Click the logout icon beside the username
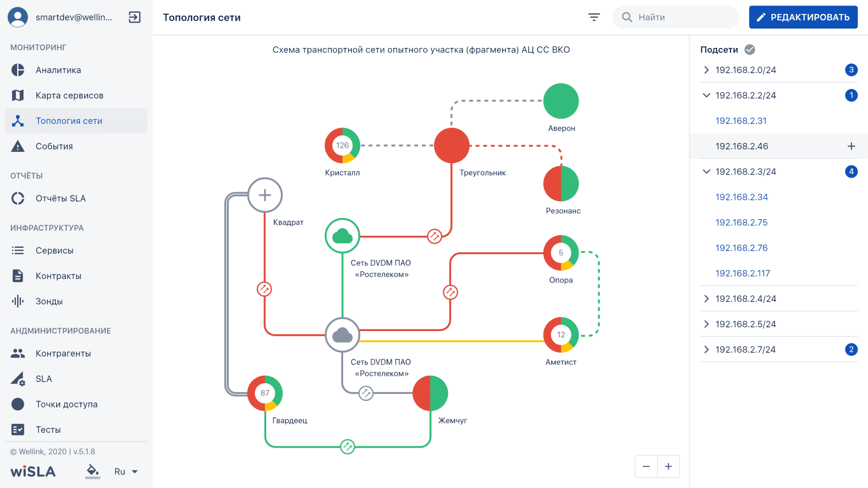The image size is (868, 488). [135, 17]
